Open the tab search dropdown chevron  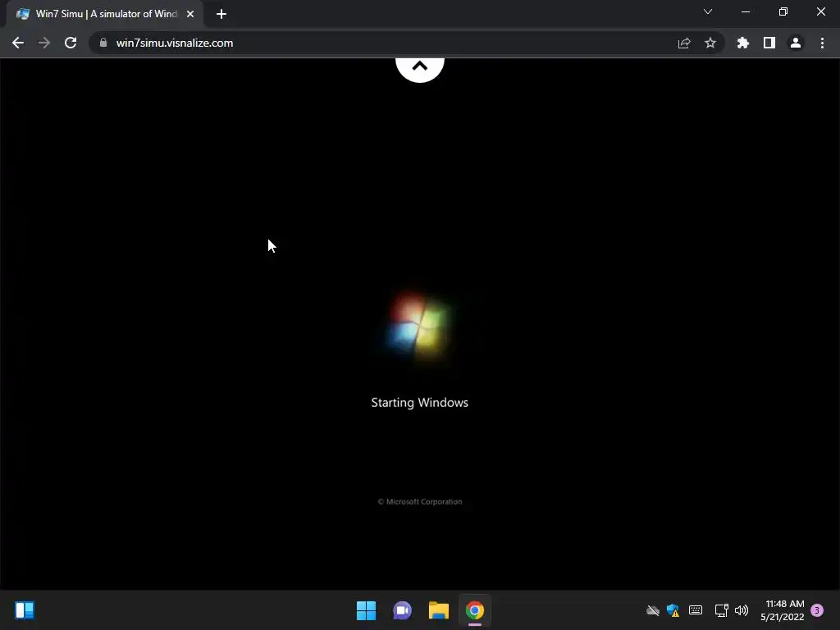708,11
